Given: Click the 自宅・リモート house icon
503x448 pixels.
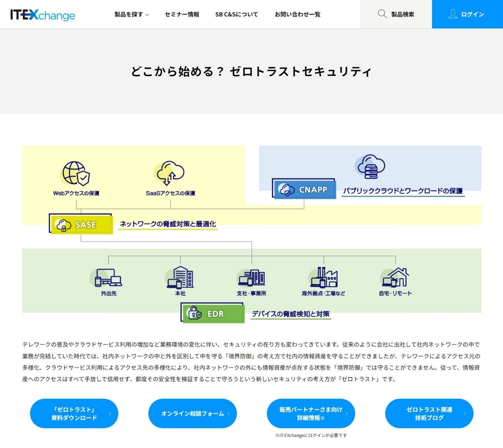Looking at the screenshot, I should click(x=395, y=277).
